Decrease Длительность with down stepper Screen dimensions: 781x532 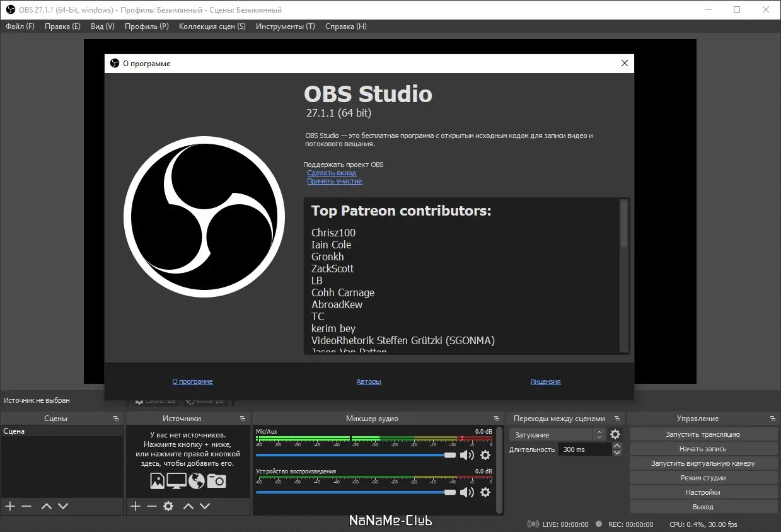[617, 453]
